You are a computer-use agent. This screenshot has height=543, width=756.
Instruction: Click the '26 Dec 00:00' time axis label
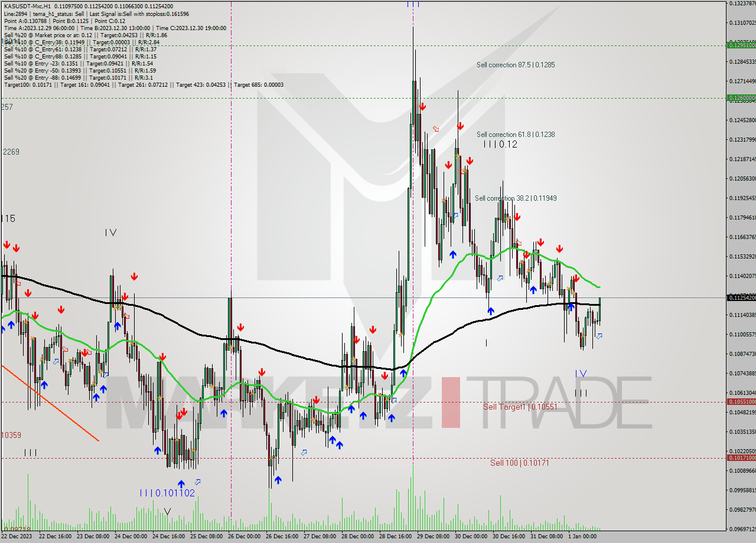[x=244, y=537]
